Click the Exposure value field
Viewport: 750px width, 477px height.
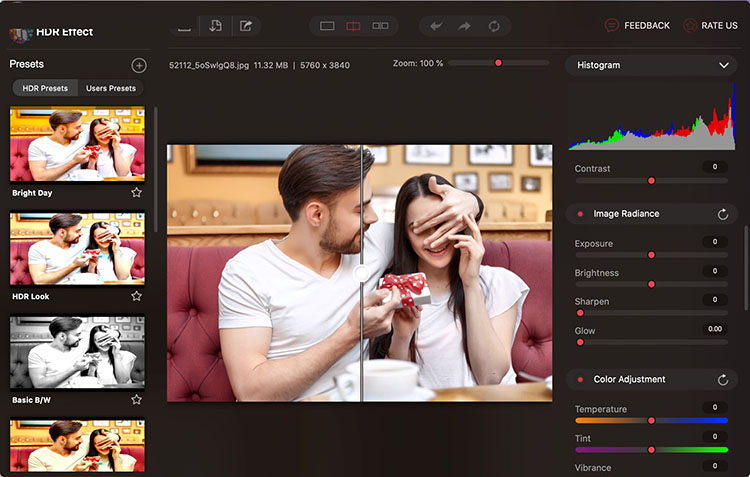715,242
